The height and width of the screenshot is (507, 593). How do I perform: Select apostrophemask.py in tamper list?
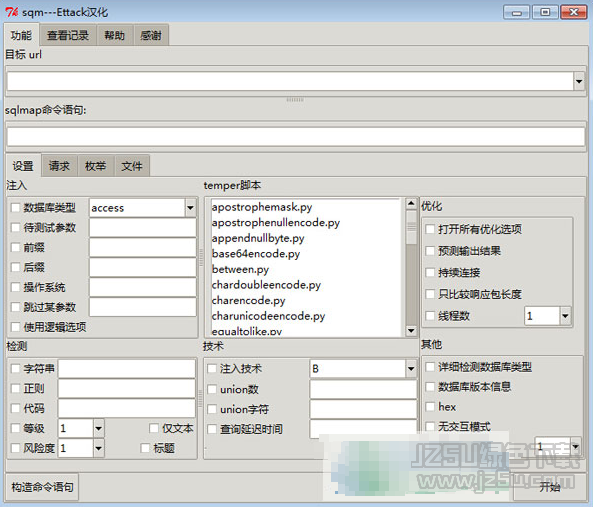[x=262, y=207]
